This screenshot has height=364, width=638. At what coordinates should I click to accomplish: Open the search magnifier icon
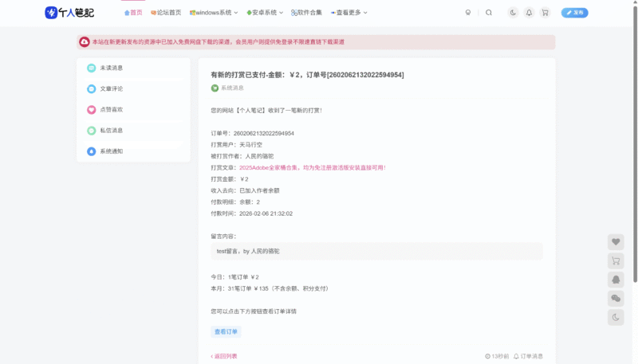(x=489, y=13)
